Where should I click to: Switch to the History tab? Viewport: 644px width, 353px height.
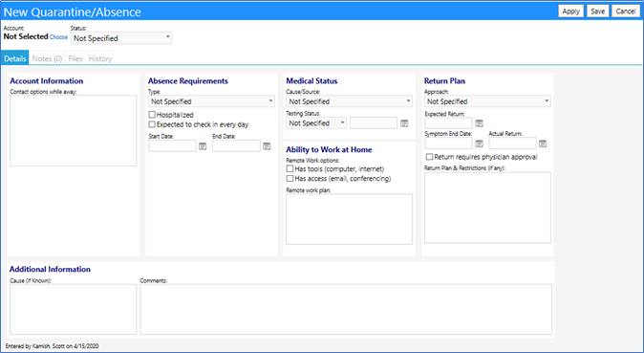[100, 58]
